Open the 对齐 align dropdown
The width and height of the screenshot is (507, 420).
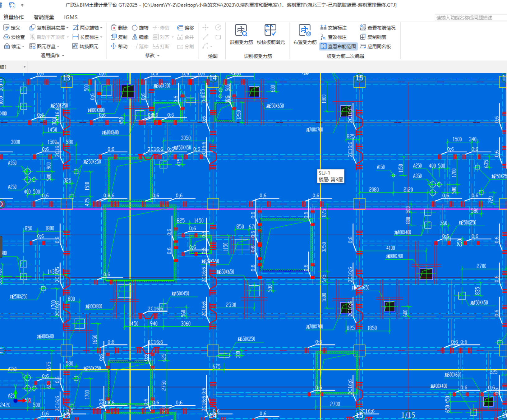point(173,37)
